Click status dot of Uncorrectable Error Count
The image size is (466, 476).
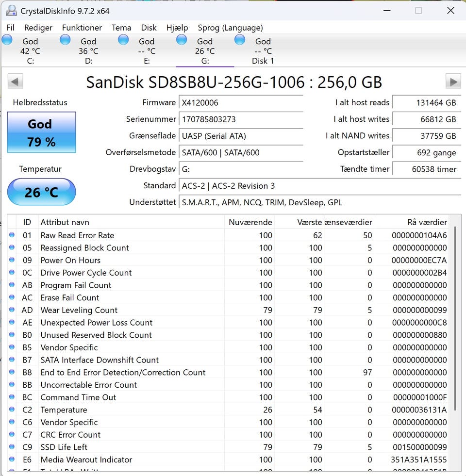[12, 384]
